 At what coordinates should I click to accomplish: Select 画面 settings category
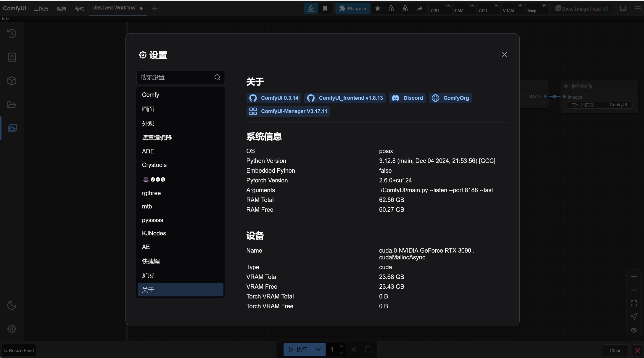(x=180, y=109)
